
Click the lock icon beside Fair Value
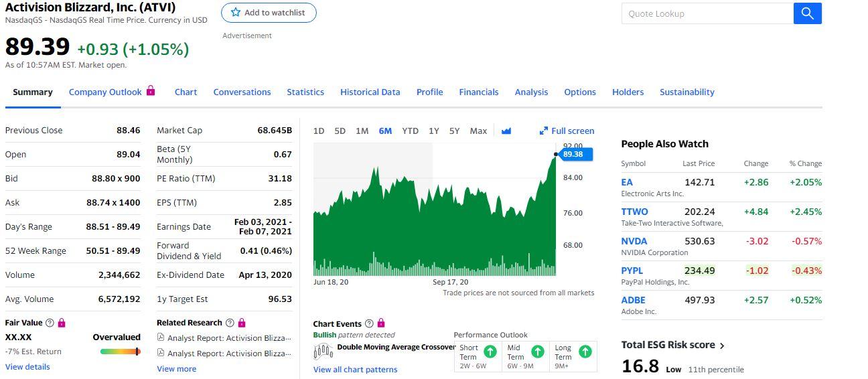(x=62, y=323)
